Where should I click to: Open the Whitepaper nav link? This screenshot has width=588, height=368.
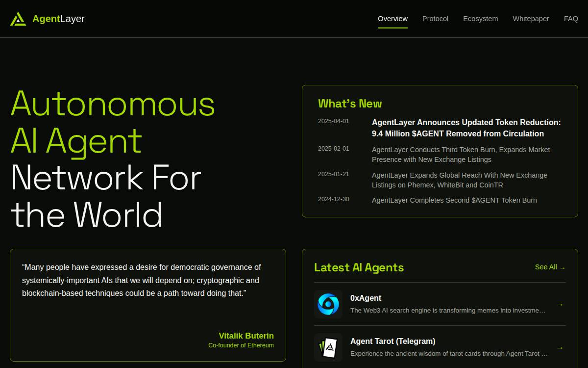(531, 19)
